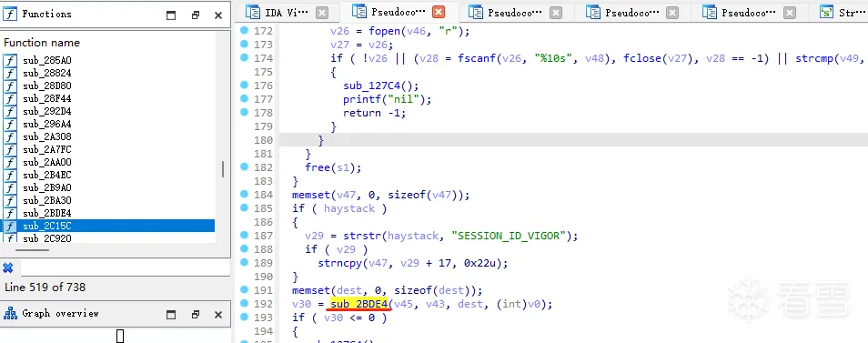Select highlighted function sub_2C15C
The height and width of the screenshot is (343, 868).
click(108, 226)
